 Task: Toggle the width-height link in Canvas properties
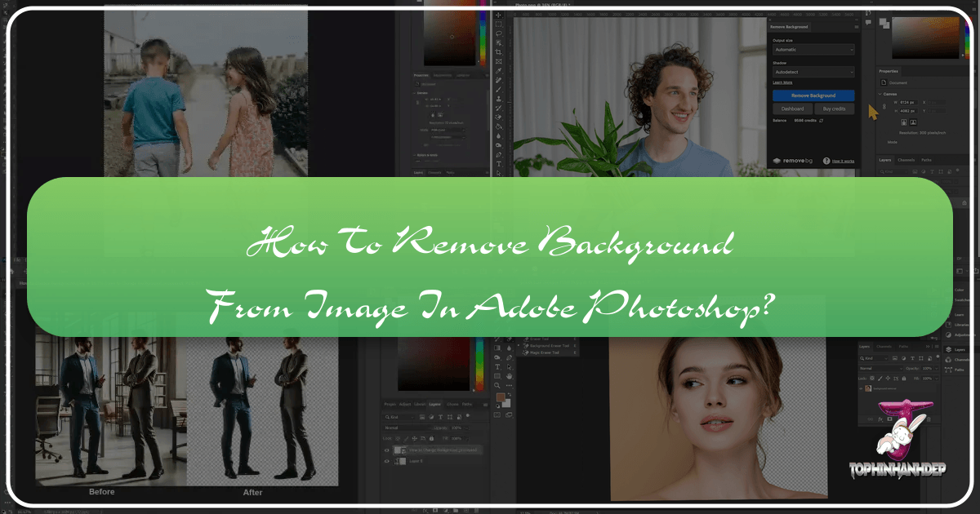click(884, 106)
